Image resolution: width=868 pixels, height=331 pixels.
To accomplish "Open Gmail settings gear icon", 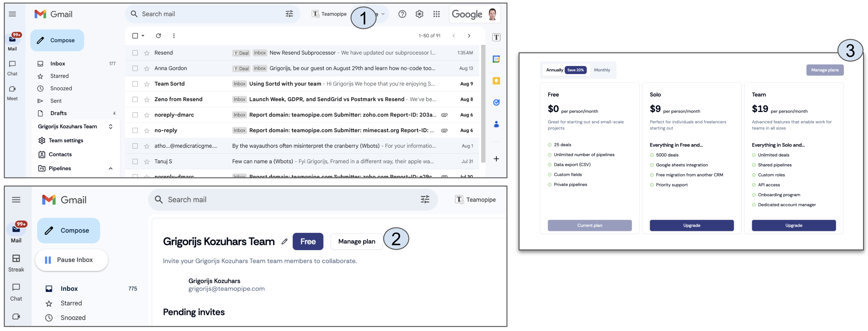I will (419, 14).
